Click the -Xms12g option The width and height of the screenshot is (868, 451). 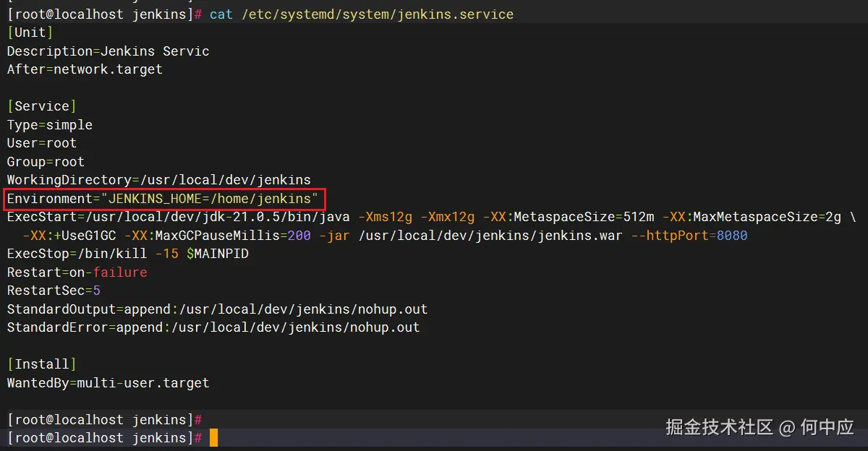pos(386,217)
